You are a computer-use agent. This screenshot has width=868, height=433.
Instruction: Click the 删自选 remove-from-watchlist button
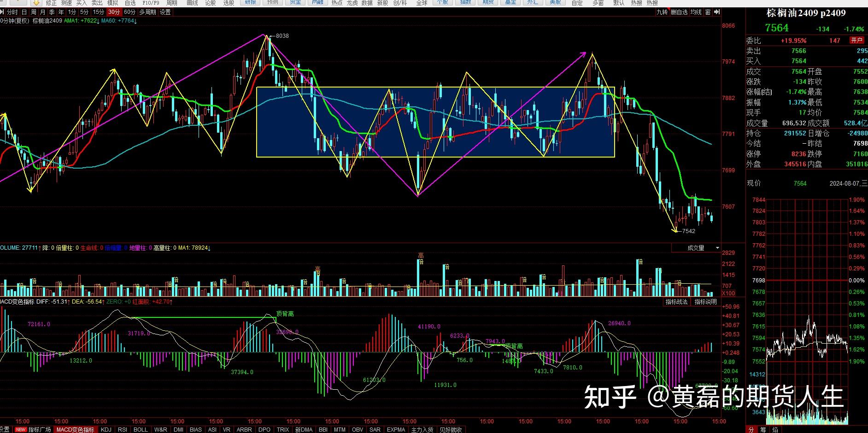(679, 12)
